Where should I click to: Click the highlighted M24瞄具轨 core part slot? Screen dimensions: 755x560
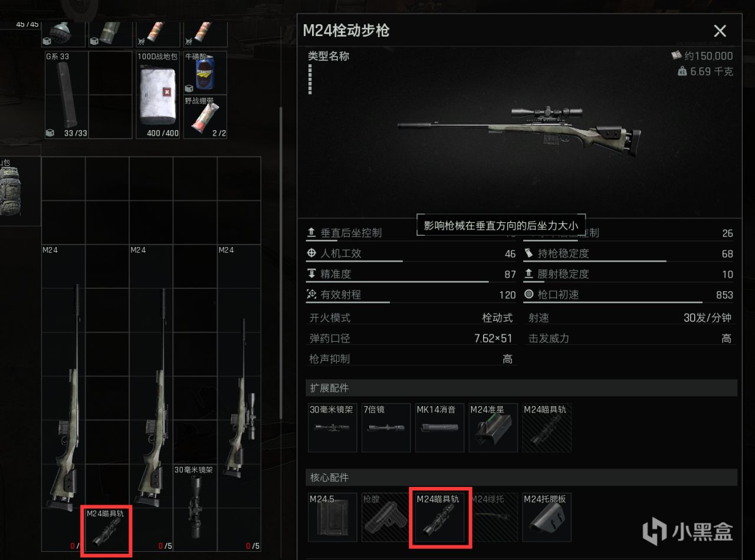[439, 517]
